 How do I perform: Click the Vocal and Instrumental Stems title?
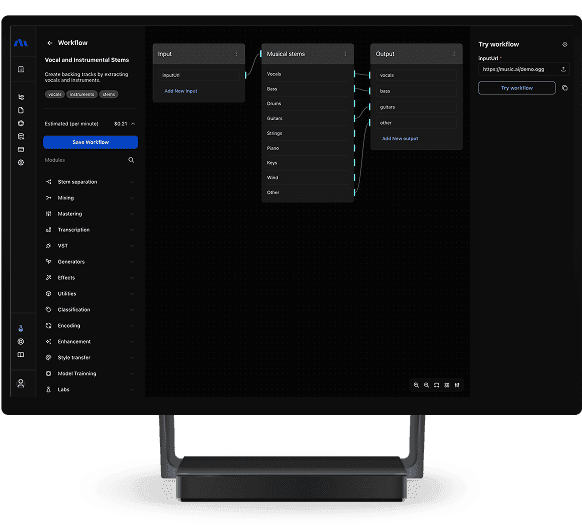coord(87,60)
